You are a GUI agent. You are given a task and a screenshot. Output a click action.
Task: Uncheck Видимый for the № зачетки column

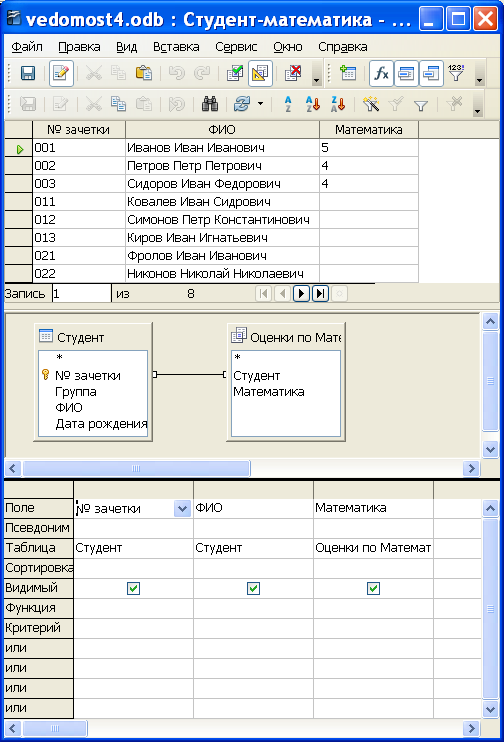pyautogui.click(x=133, y=588)
